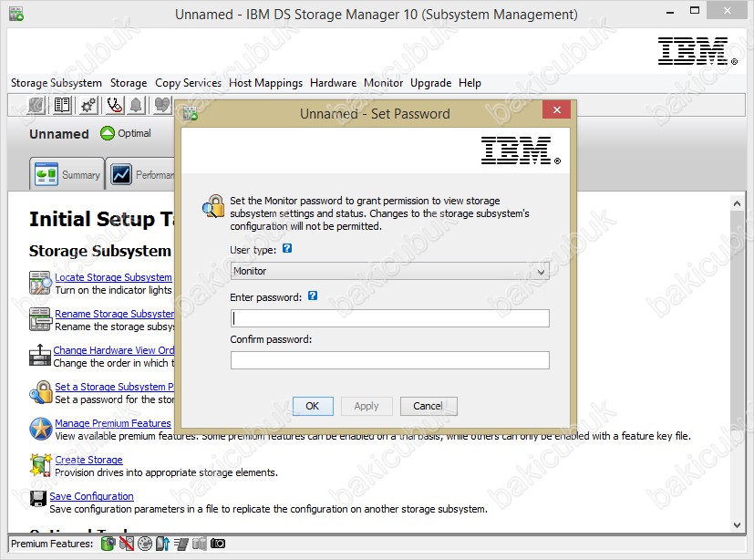Open the Locate Storage Subsystem link
This screenshot has height=560, width=754.
pos(113,277)
